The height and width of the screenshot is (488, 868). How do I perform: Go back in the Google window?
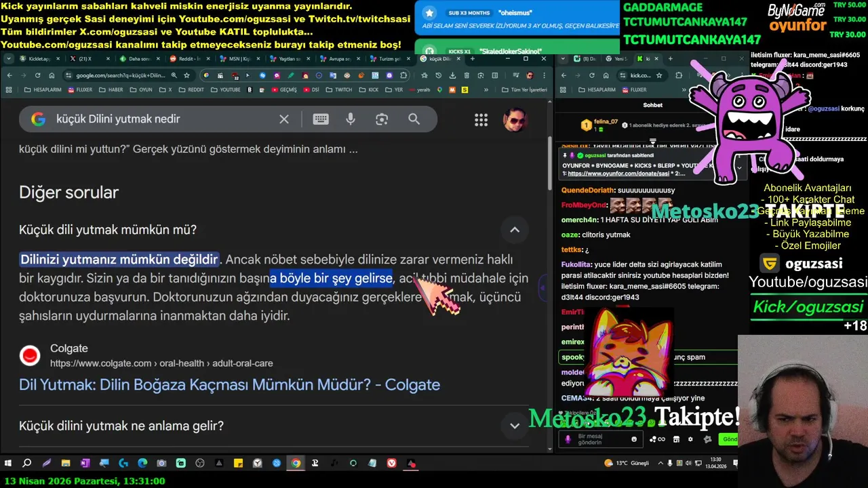(9, 75)
